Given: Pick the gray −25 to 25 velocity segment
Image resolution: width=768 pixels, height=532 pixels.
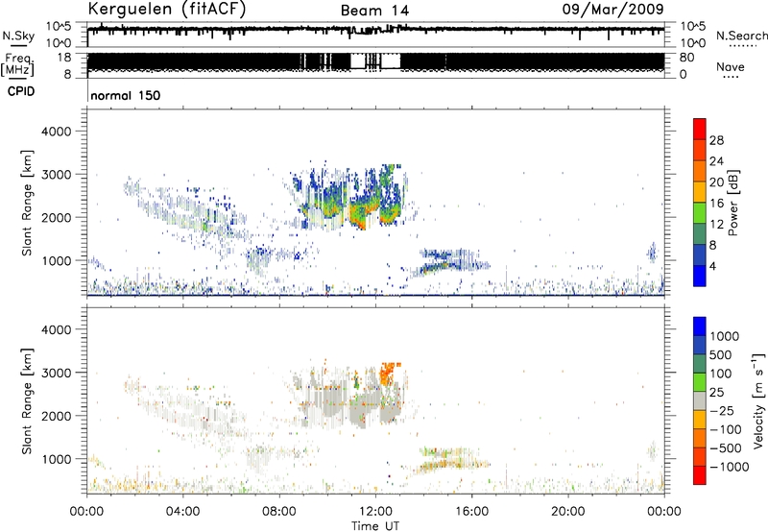Looking at the screenshot, I should [x=700, y=400].
